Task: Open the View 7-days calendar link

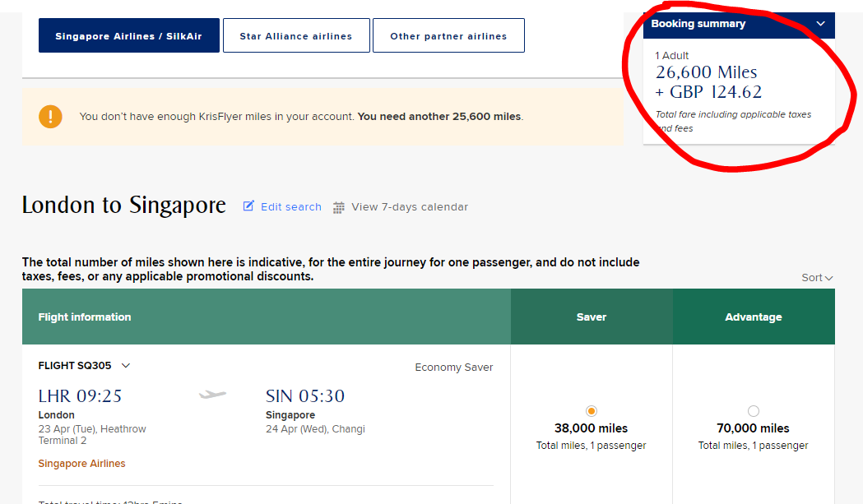Action: 410,207
